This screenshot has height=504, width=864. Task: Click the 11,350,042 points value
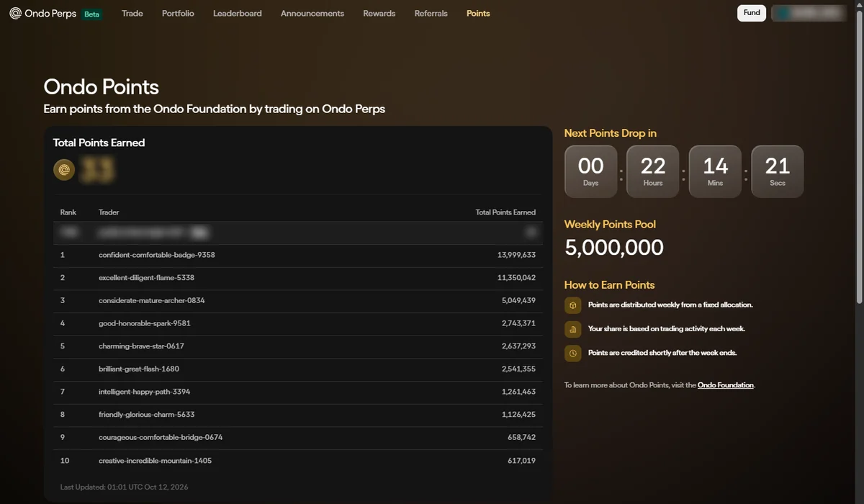click(517, 278)
